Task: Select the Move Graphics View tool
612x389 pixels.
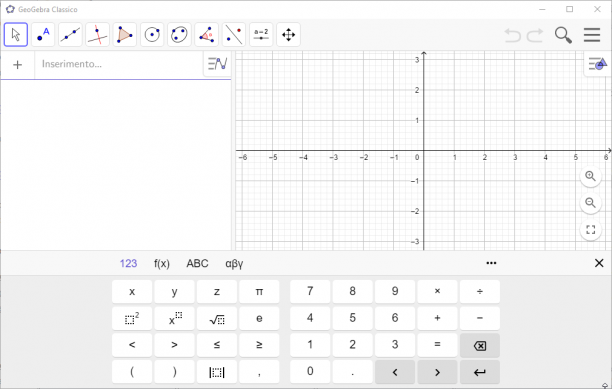Action: pyautogui.click(x=288, y=35)
